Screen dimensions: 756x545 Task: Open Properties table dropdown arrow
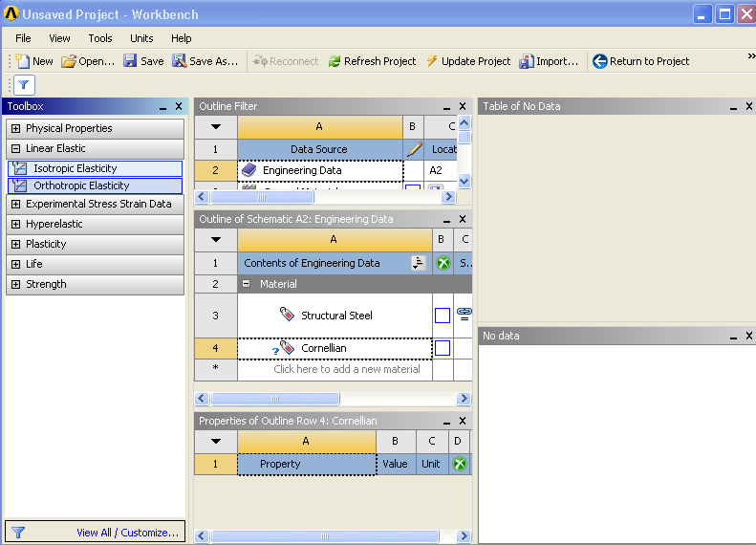216,442
